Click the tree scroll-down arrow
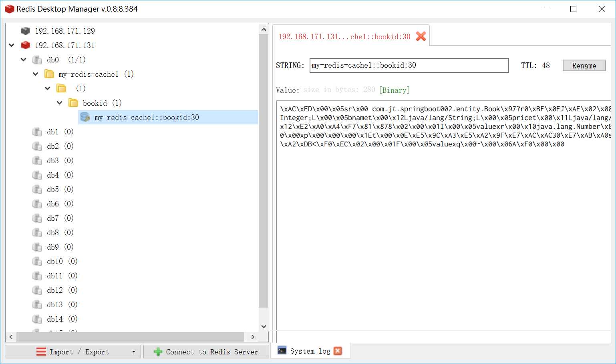This screenshot has width=616, height=364. pos(264,326)
